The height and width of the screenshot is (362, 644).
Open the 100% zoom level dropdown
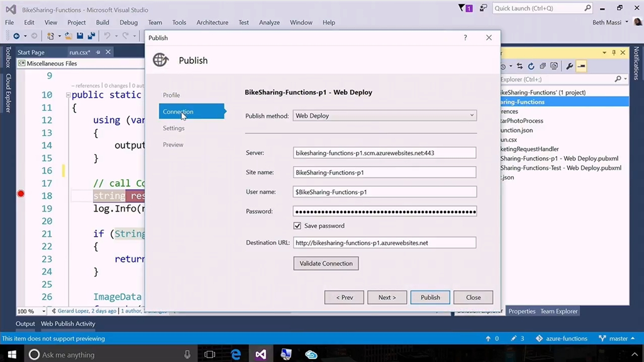(43, 311)
